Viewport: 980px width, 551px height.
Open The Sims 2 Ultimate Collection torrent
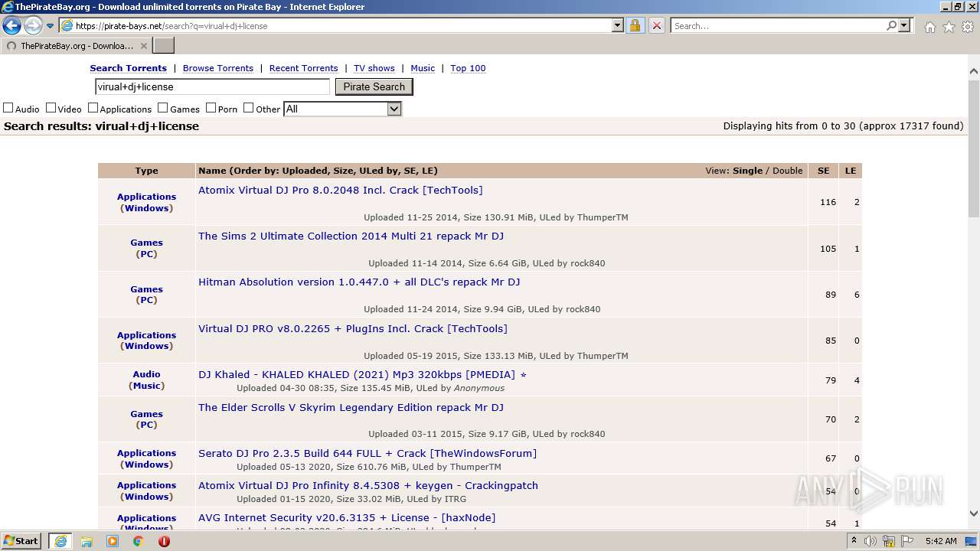click(x=351, y=236)
